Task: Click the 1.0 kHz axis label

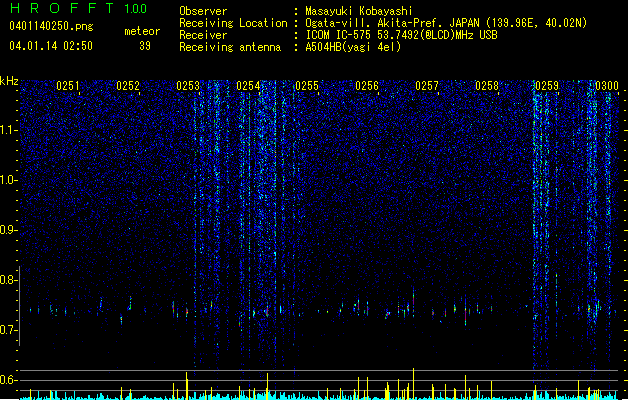Action: [x=9, y=180]
